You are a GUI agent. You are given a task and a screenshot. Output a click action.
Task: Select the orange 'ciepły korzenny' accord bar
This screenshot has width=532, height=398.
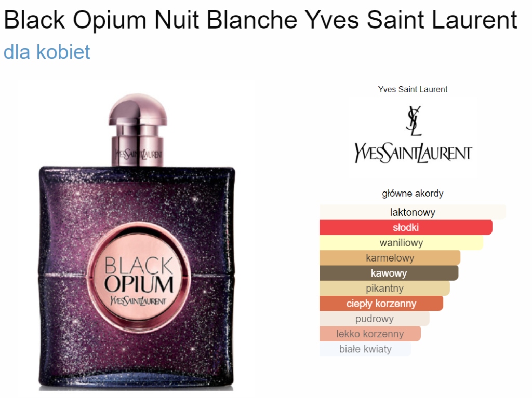(381, 304)
